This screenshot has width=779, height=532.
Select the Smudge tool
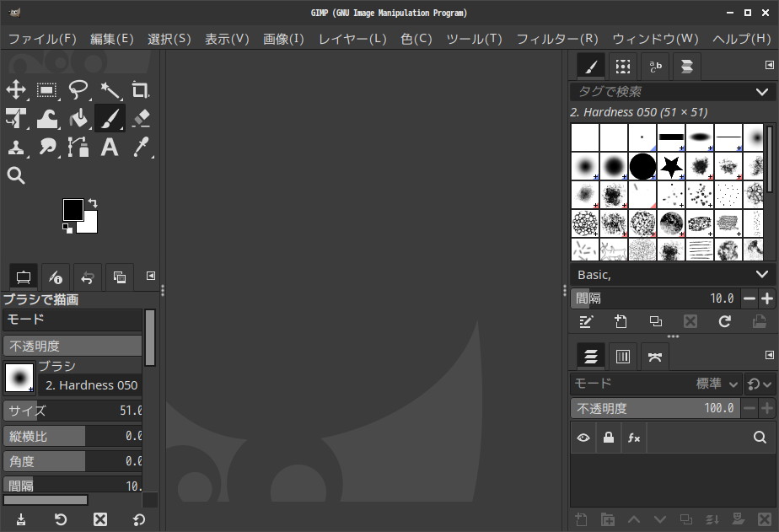pyautogui.click(x=47, y=148)
